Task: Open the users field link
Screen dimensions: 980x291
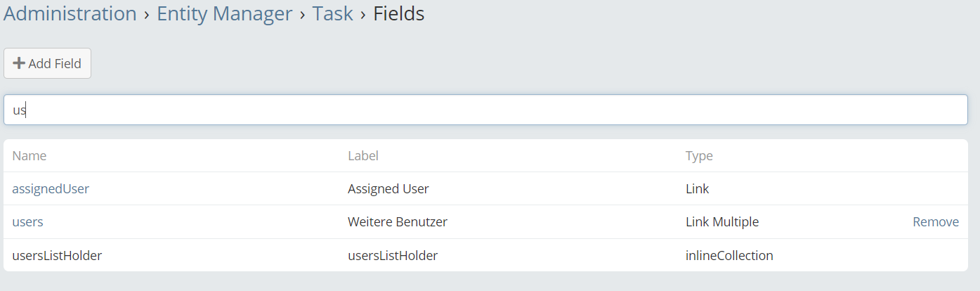Action: click(x=27, y=221)
